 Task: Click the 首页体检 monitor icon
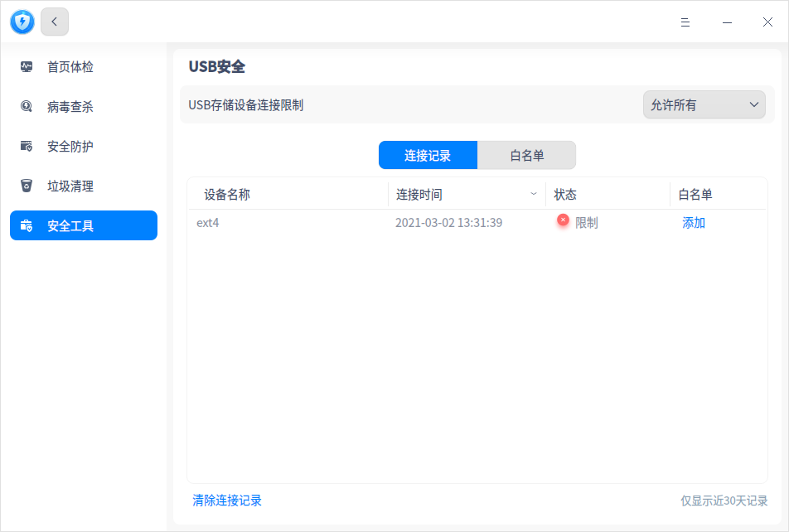pyautogui.click(x=27, y=66)
